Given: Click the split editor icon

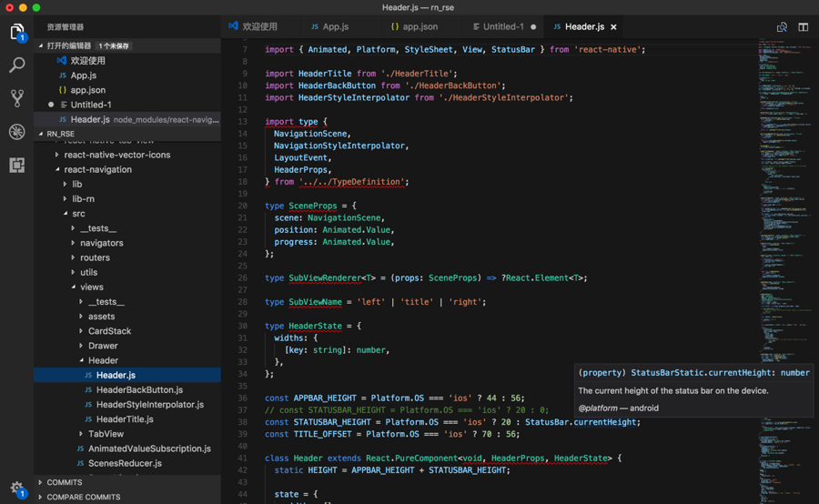Looking at the screenshot, I should [803, 27].
